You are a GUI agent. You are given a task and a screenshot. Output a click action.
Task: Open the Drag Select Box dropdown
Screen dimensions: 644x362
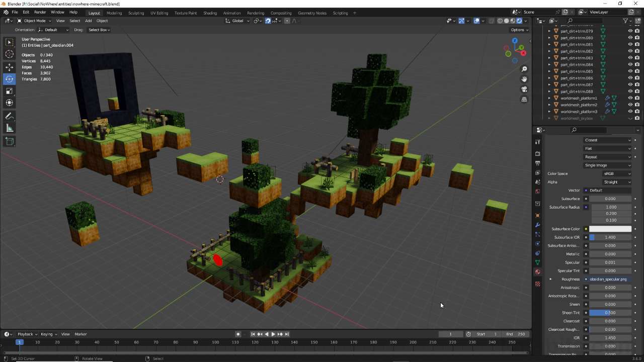[x=99, y=30]
